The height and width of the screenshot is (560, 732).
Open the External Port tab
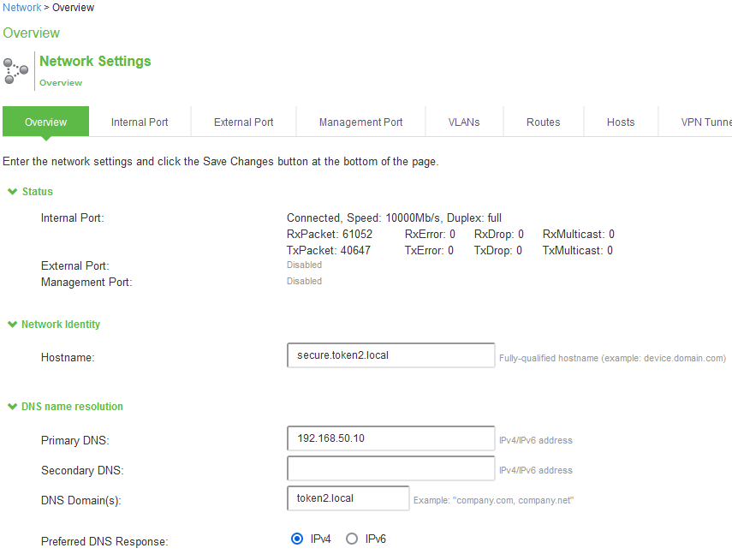[244, 122]
